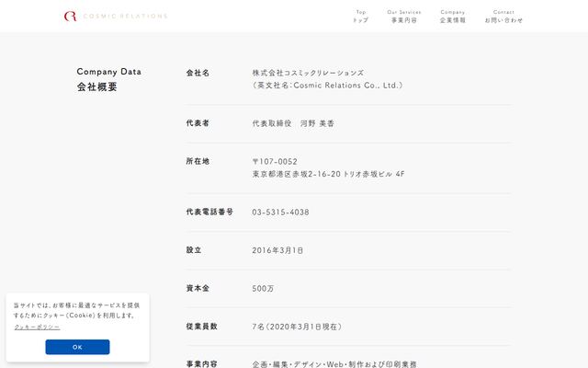Click the 所在地 row label
The height and width of the screenshot is (368, 588).
pyautogui.click(x=198, y=161)
